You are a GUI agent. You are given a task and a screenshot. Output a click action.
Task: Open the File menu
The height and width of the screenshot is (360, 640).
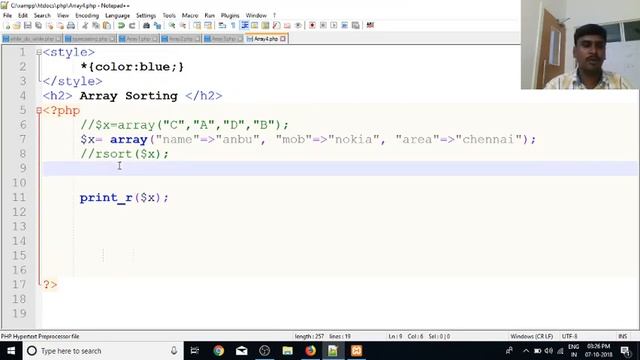click(7, 16)
